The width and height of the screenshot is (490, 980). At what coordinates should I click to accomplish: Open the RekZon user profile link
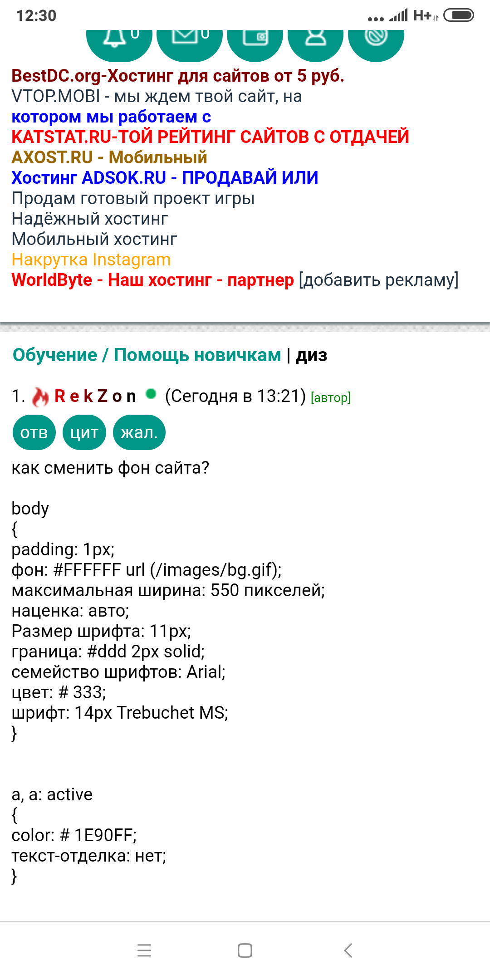95,396
